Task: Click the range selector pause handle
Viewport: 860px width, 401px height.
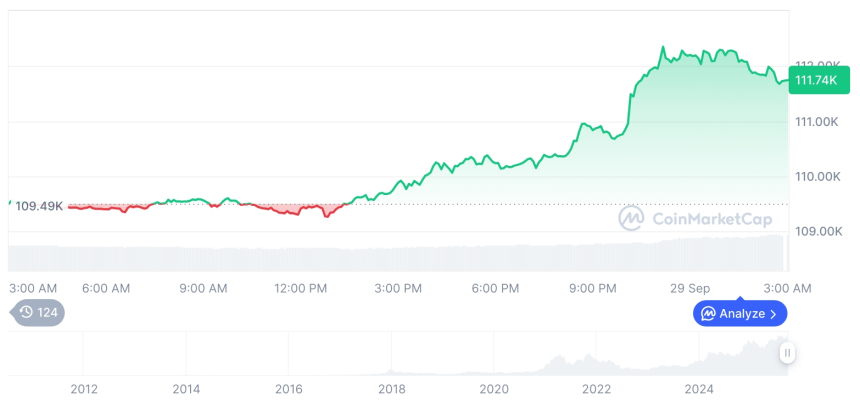Action: coord(788,353)
